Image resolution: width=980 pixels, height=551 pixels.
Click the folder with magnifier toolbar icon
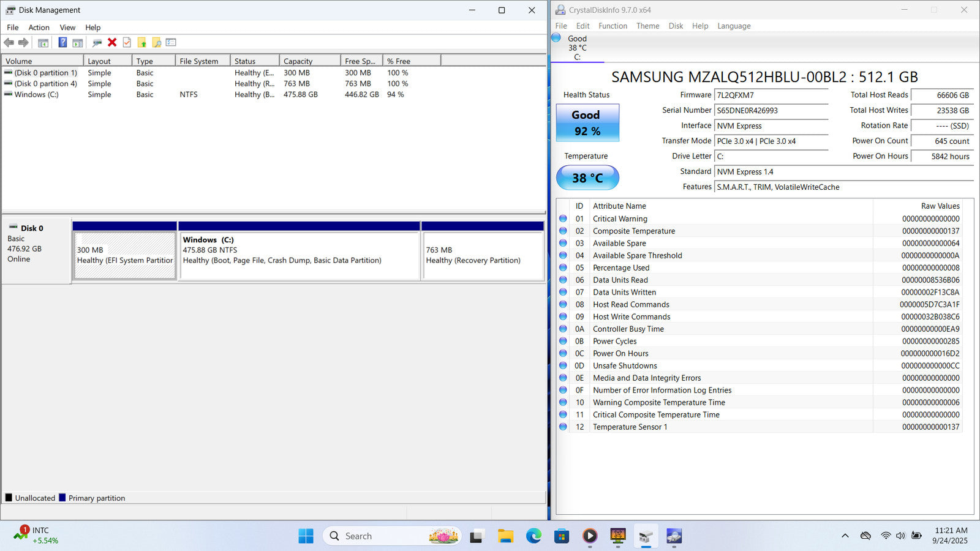pos(157,42)
